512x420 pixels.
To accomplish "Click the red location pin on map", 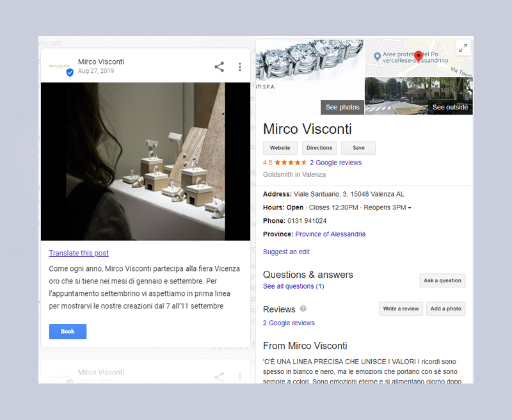I will [x=419, y=56].
